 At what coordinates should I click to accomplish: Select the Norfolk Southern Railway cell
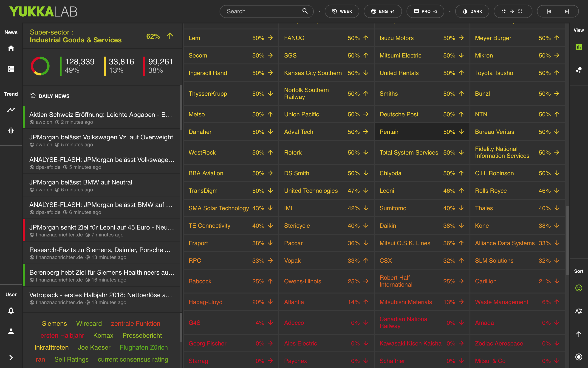coord(326,93)
